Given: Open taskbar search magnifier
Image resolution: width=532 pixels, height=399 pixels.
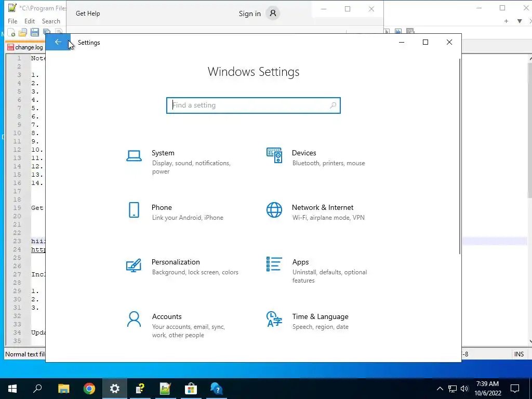Looking at the screenshot, I should point(37,389).
